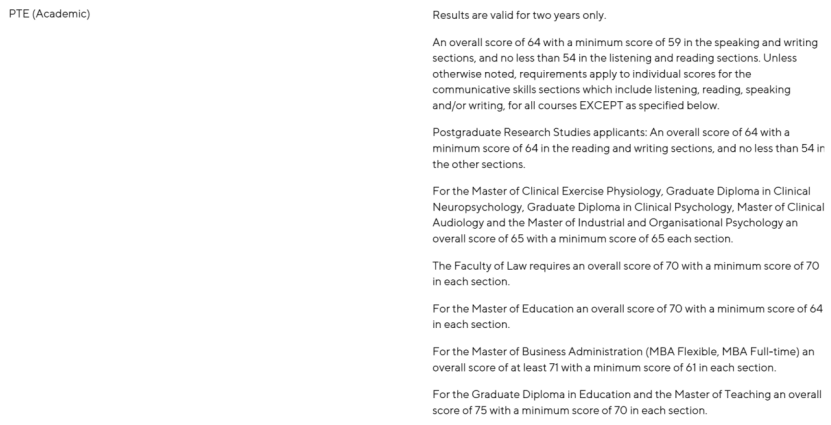Click the PTE (Academic) row heading

pyautogui.click(x=50, y=15)
